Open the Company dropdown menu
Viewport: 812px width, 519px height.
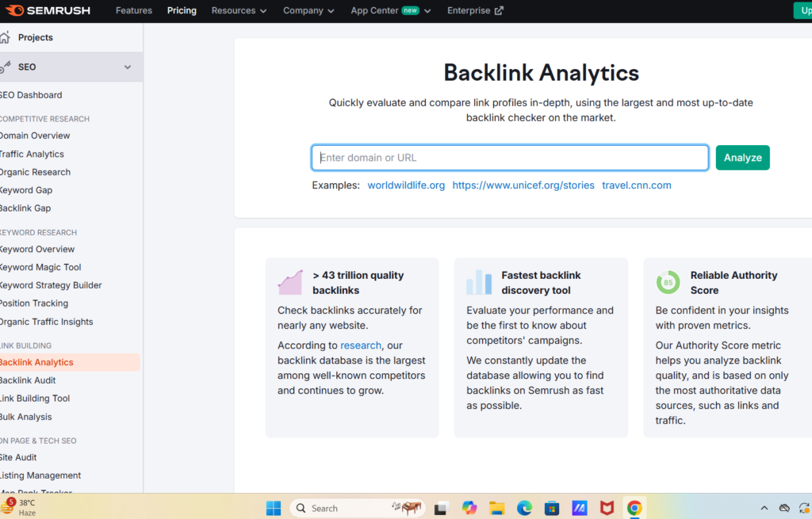click(x=308, y=10)
